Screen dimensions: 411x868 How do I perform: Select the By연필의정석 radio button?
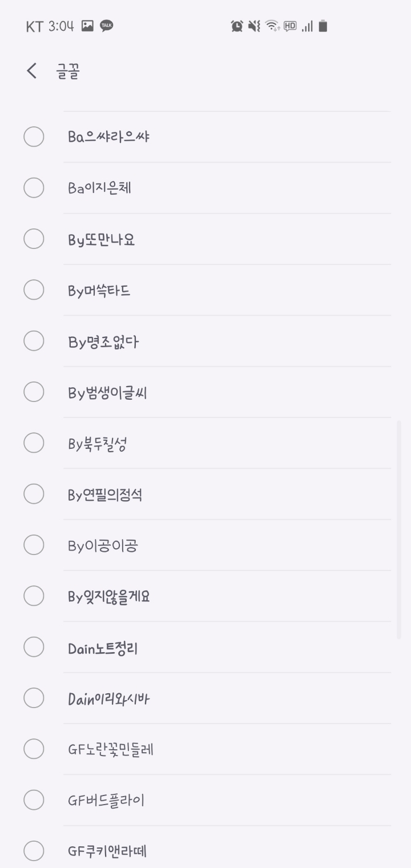(34, 495)
